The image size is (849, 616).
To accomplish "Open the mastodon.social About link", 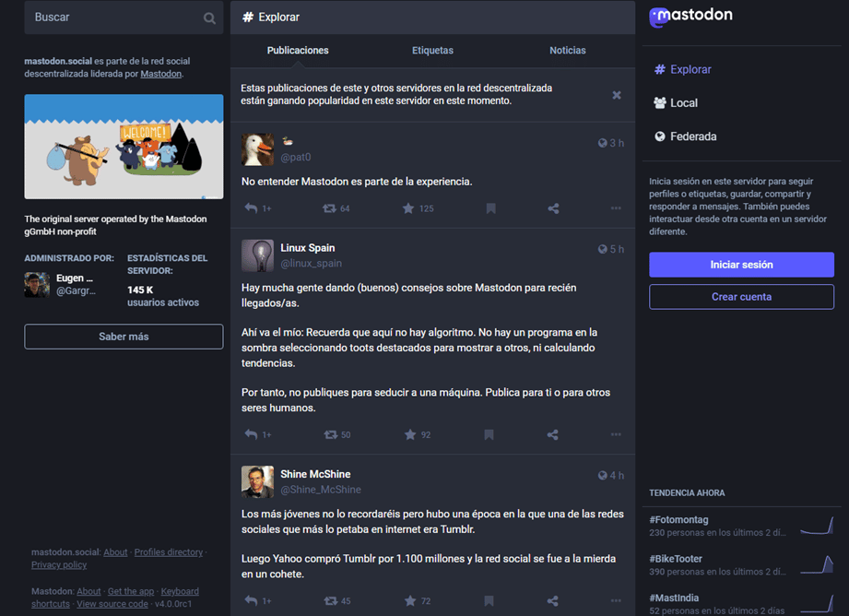I will (115, 552).
